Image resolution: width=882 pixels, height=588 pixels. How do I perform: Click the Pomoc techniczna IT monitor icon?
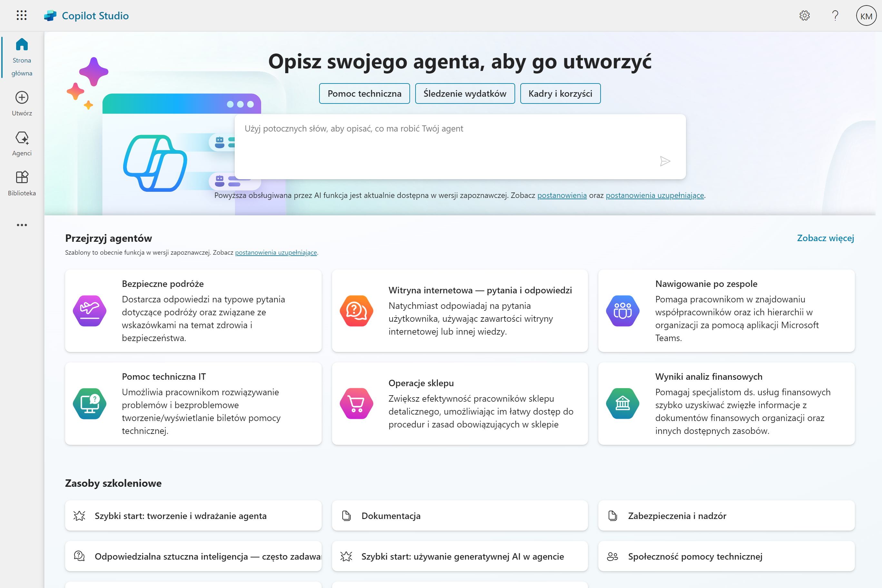point(90,404)
